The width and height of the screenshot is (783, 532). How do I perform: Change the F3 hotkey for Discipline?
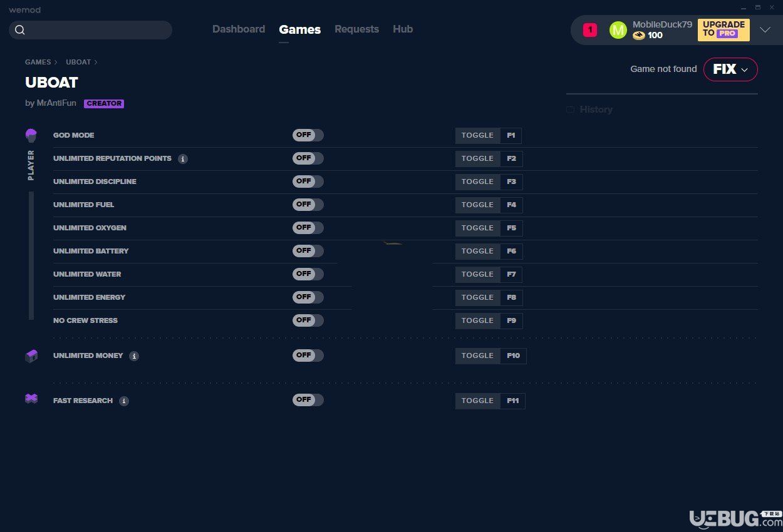[x=512, y=182]
